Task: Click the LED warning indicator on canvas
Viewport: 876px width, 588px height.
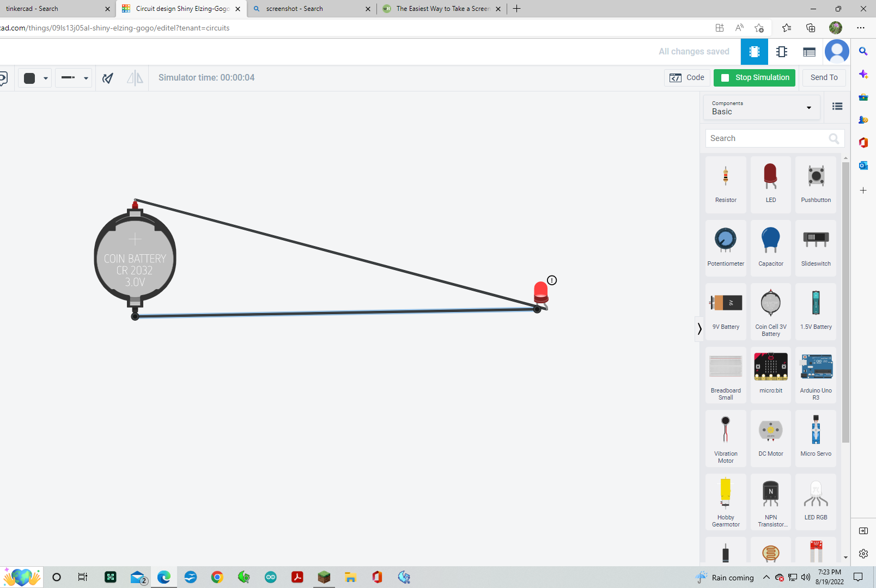Action: click(x=552, y=280)
